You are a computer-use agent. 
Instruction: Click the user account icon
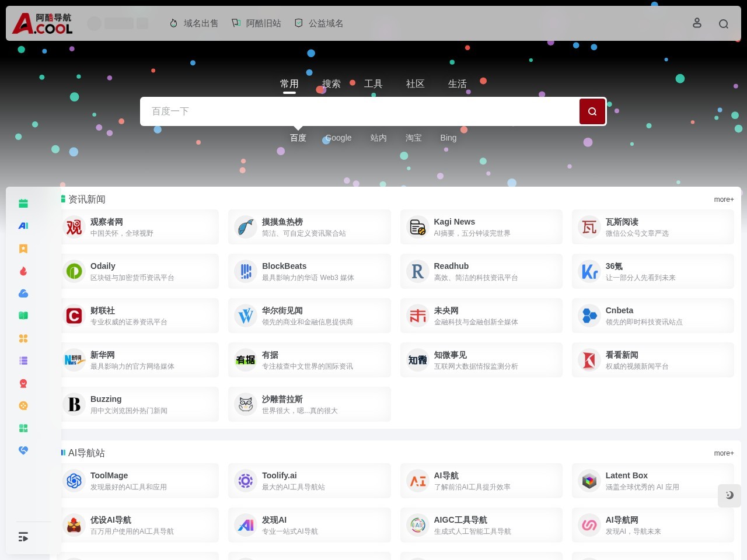(x=697, y=23)
